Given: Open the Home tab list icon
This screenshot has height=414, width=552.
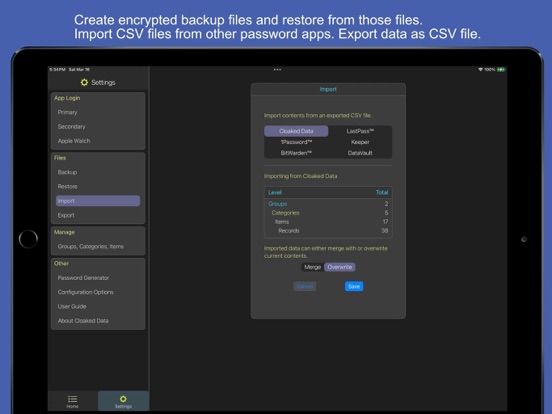Looking at the screenshot, I should 73,399.
